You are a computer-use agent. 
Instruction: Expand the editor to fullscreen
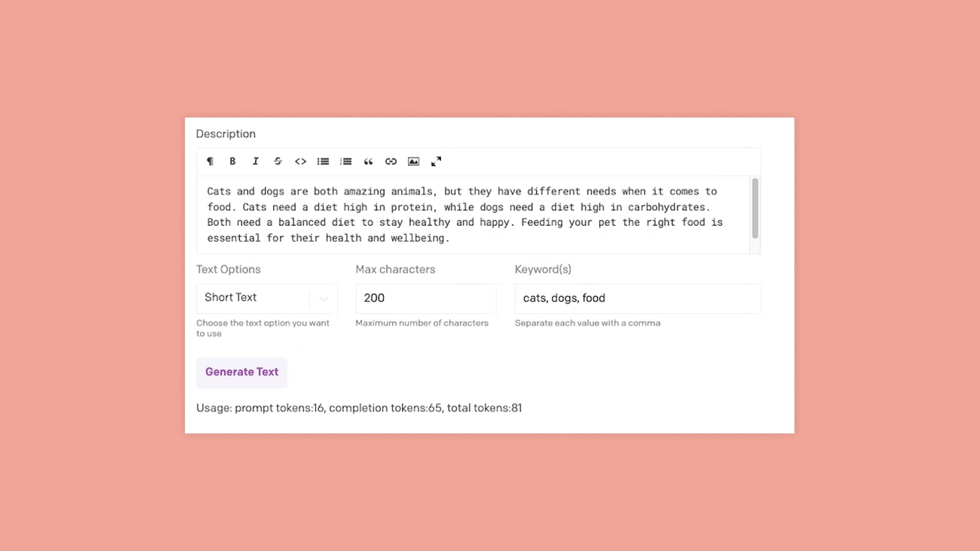tap(436, 162)
